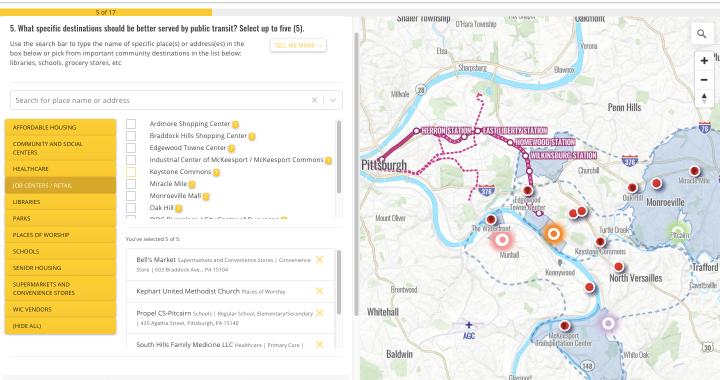Open info tooltip next to Monroeville Mall
The height and width of the screenshot is (380, 720).
click(x=206, y=196)
